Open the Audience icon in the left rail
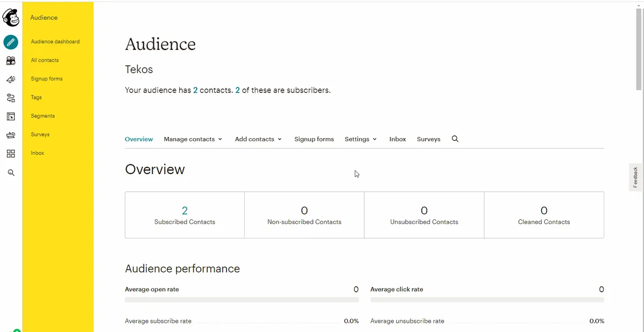This screenshot has width=644, height=332. pyautogui.click(x=11, y=61)
